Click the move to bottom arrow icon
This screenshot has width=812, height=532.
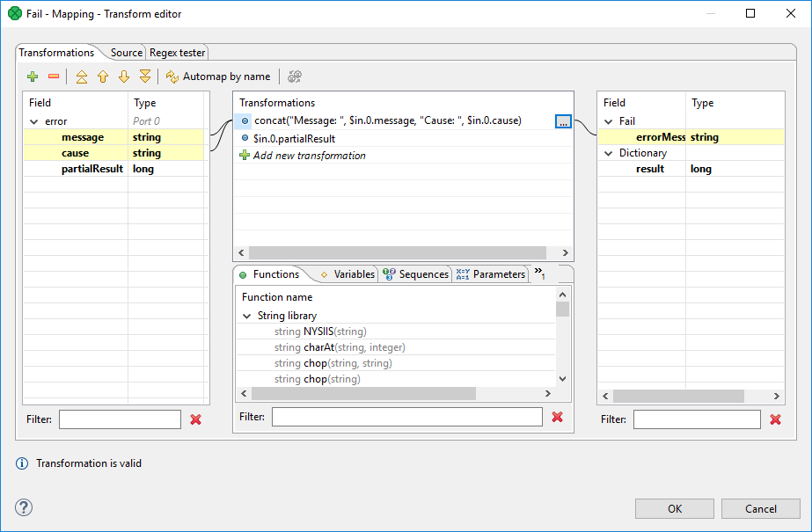tap(145, 77)
